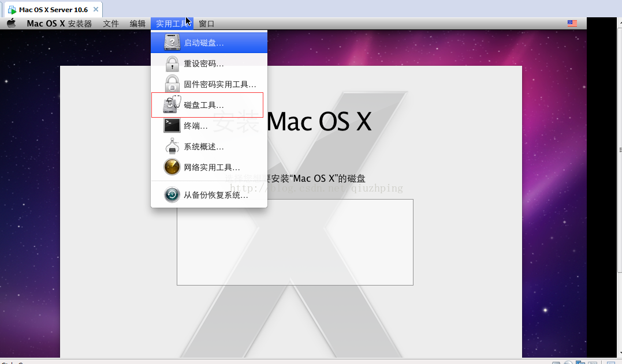The width and height of the screenshot is (622, 364).
Task: Select 固件密码实用工具… entry
Action: (x=209, y=84)
